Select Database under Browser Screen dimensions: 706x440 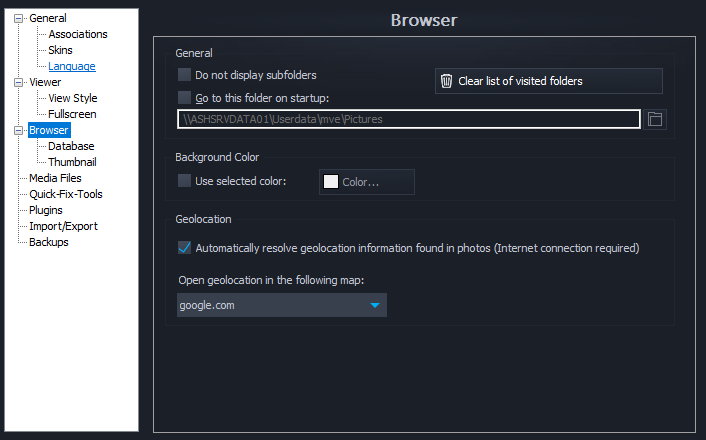(71, 146)
